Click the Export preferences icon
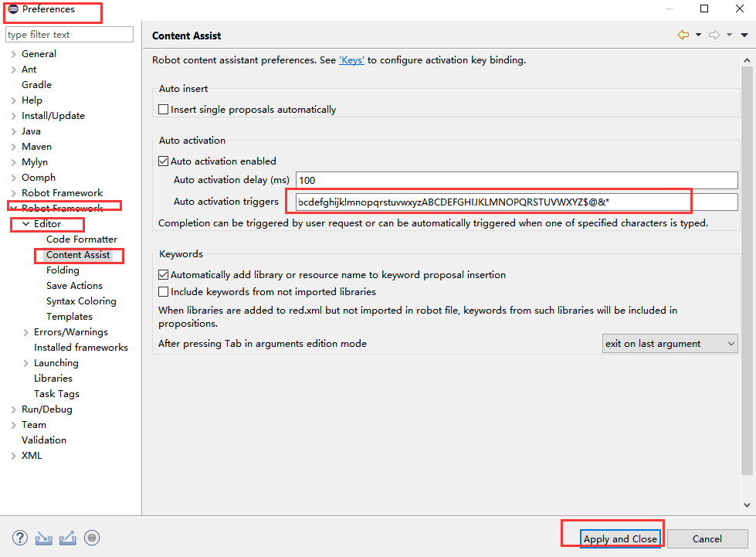 68,538
